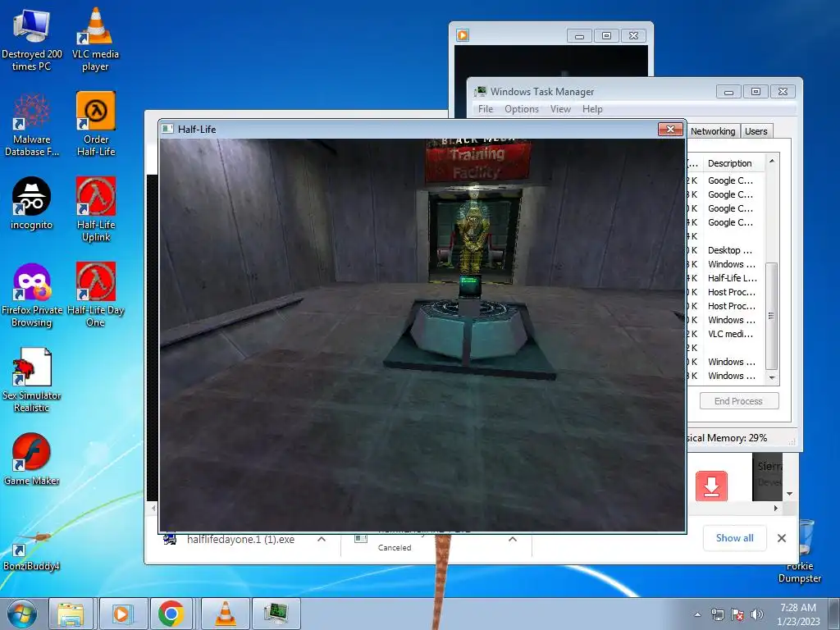Click the Task Manager title bar icon
This screenshot has height=630, width=840.
pos(480,92)
